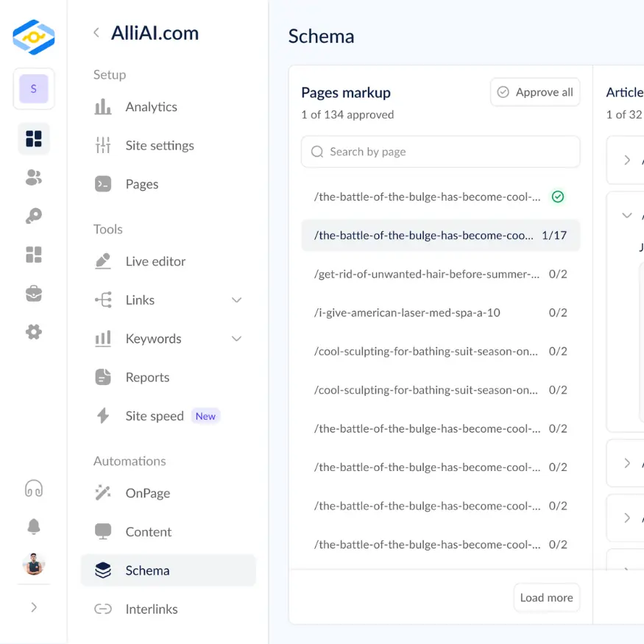This screenshot has height=644, width=644.
Task: Go to Site speed in Tools
Action: tap(155, 416)
